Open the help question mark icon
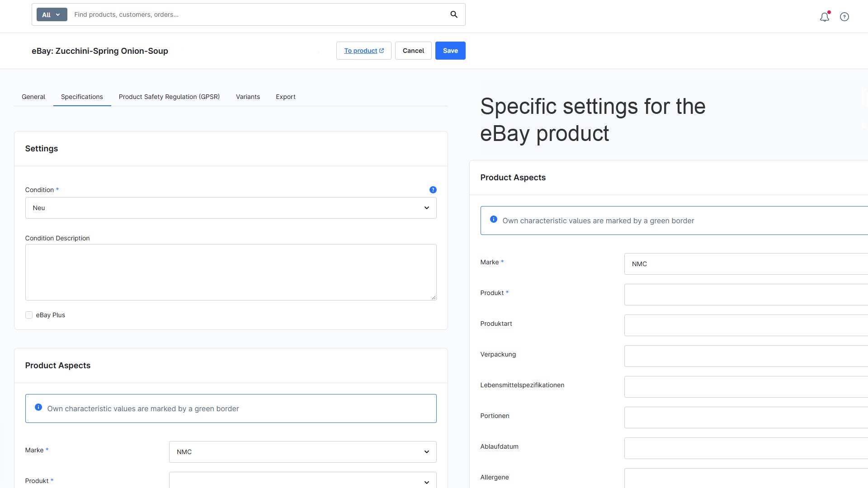868x488 pixels. (844, 17)
